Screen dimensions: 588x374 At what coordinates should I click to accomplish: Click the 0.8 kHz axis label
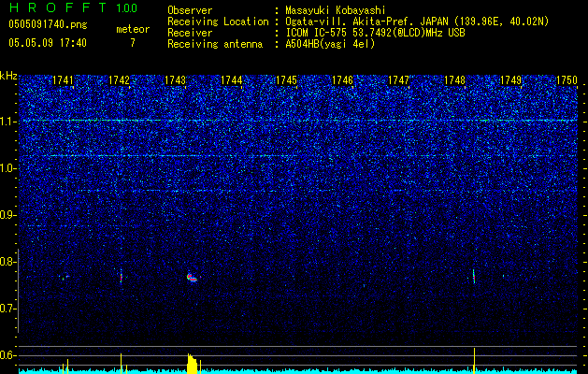tap(7, 262)
